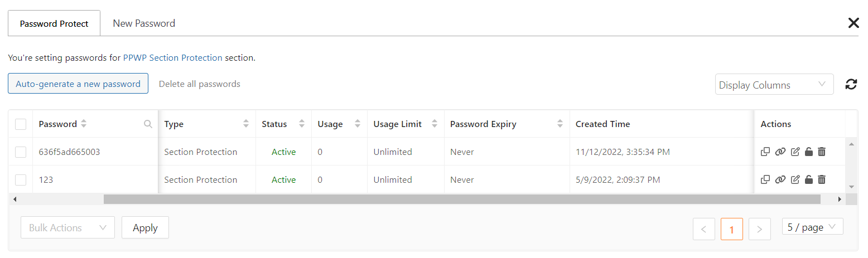Go to the next page of results
The image size is (868, 258).
pyautogui.click(x=760, y=229)
